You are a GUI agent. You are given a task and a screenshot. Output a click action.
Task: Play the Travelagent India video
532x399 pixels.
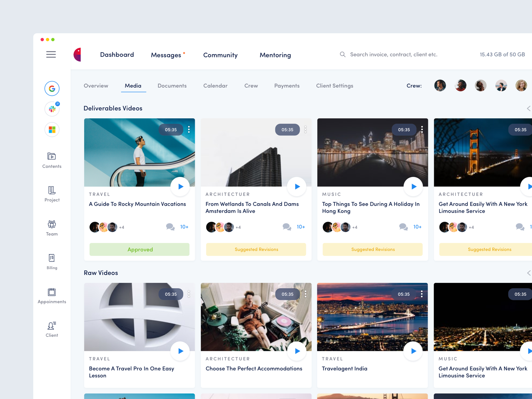click(x=413, y=351)
